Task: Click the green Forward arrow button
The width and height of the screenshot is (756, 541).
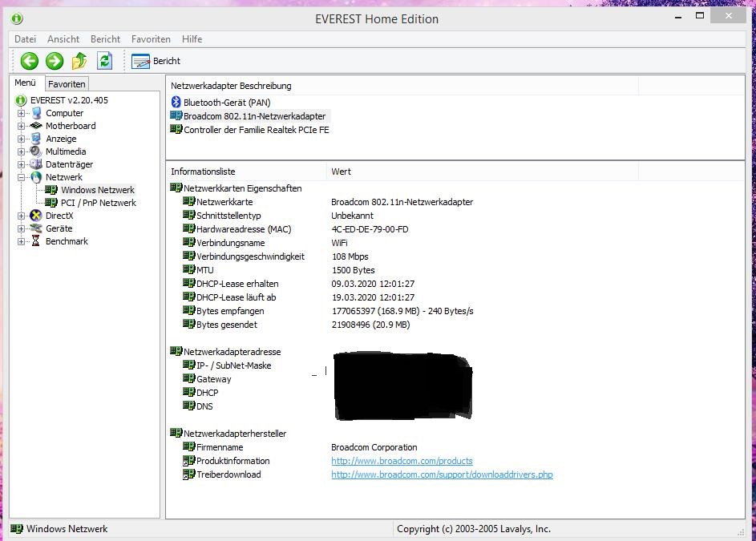Action: coord(55,61)
